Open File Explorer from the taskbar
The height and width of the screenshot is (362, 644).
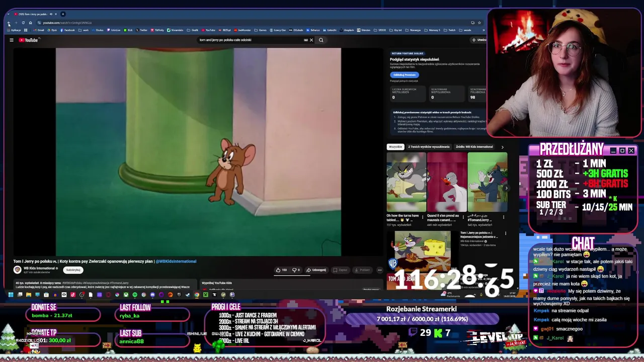click(29, 295)
